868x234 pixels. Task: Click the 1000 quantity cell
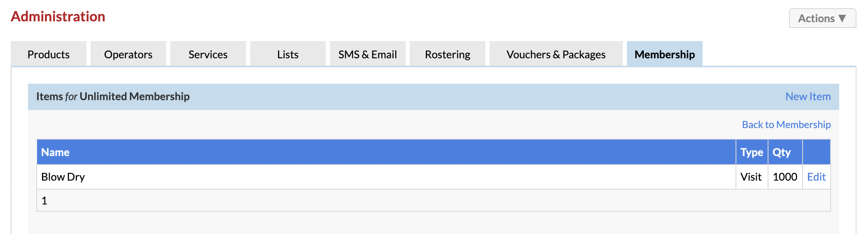point(785,177)
